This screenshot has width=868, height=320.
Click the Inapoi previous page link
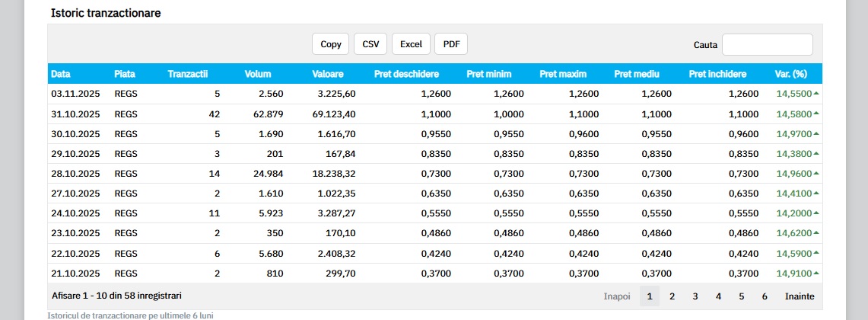tap(617, 296)
